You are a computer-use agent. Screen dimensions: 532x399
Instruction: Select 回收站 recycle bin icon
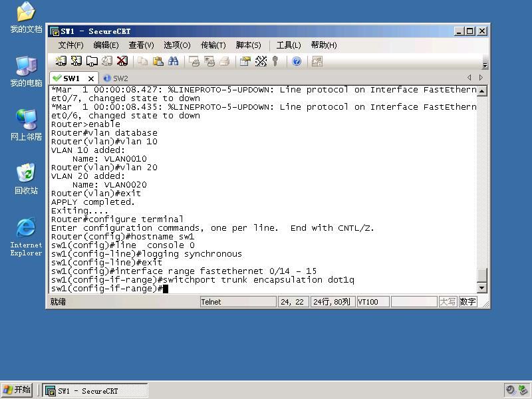tap(26, 179)
